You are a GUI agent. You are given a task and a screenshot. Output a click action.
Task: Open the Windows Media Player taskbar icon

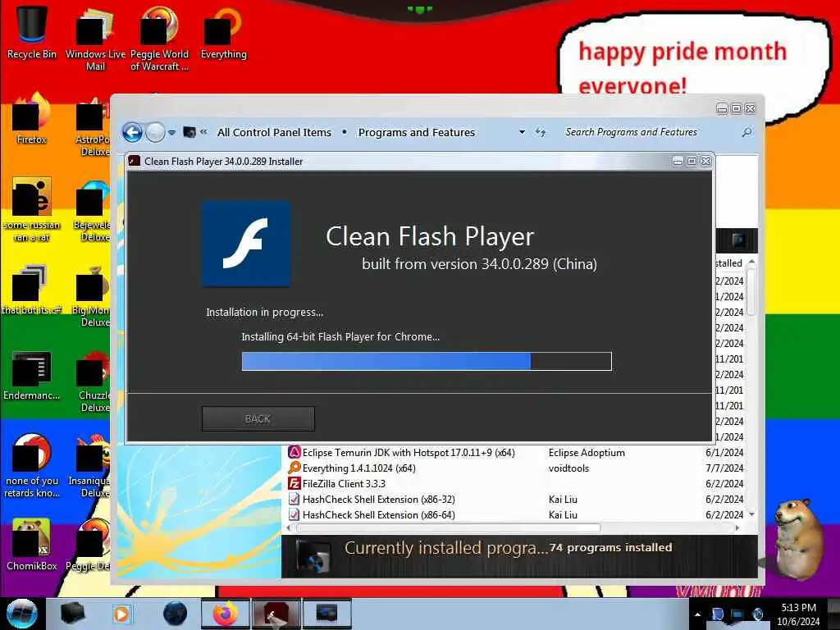point(121,614)
